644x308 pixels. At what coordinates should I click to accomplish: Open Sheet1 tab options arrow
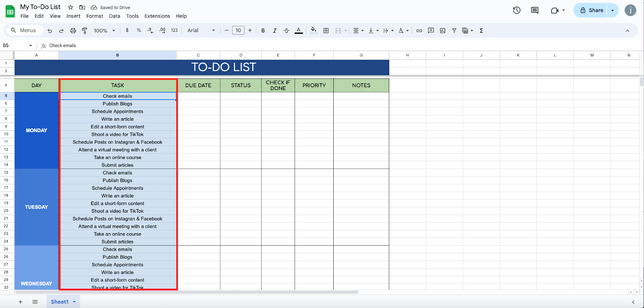[x=74, y=302]
